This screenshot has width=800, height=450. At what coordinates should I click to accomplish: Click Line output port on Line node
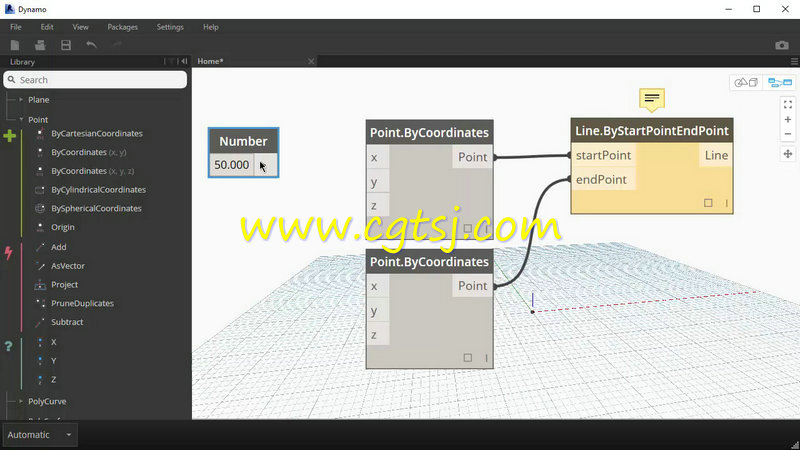click(716, 155)
